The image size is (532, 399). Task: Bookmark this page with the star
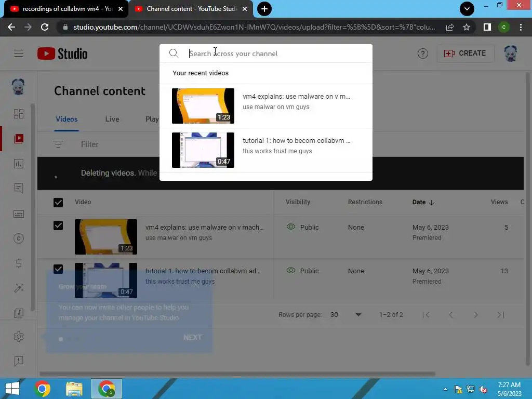click(467, 27)
